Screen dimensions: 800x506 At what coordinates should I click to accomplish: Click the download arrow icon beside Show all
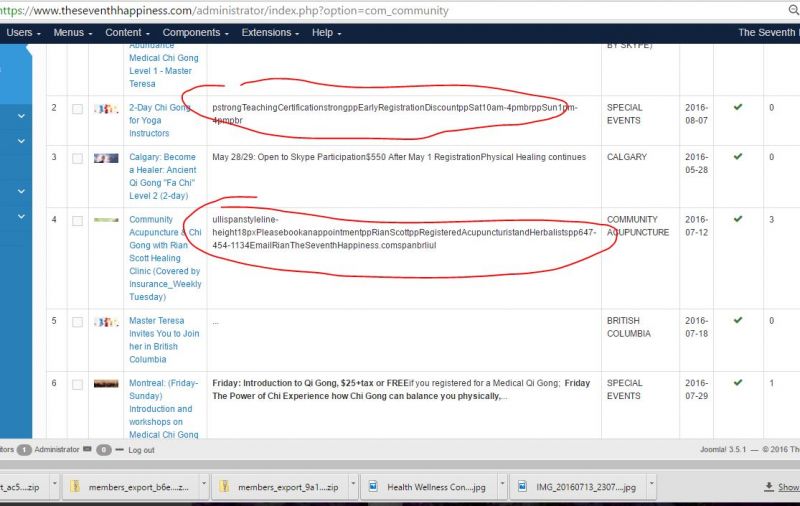(x=769, y=487)
